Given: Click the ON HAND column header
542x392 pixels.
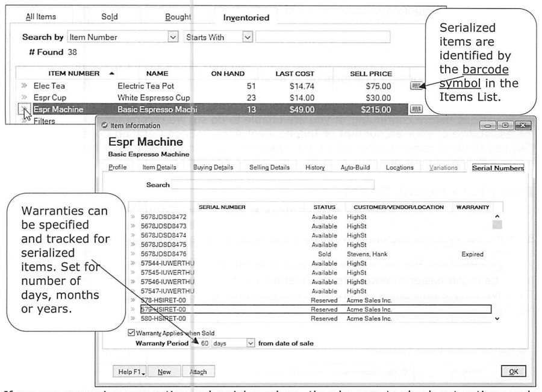Looking at the screenshot, I should (228, 73).
